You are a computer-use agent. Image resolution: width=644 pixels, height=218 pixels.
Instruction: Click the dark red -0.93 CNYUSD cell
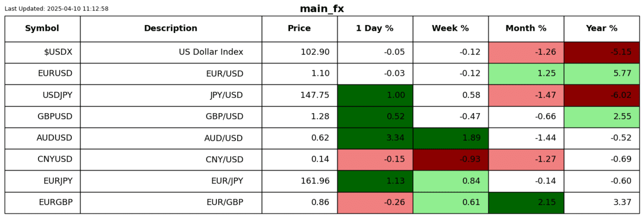point(450,160)
